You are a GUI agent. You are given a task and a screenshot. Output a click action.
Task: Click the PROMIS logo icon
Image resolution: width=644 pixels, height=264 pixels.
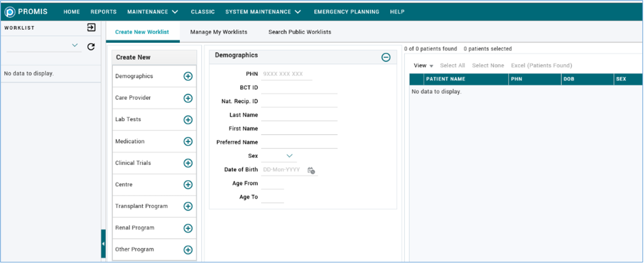pos(10,12)
